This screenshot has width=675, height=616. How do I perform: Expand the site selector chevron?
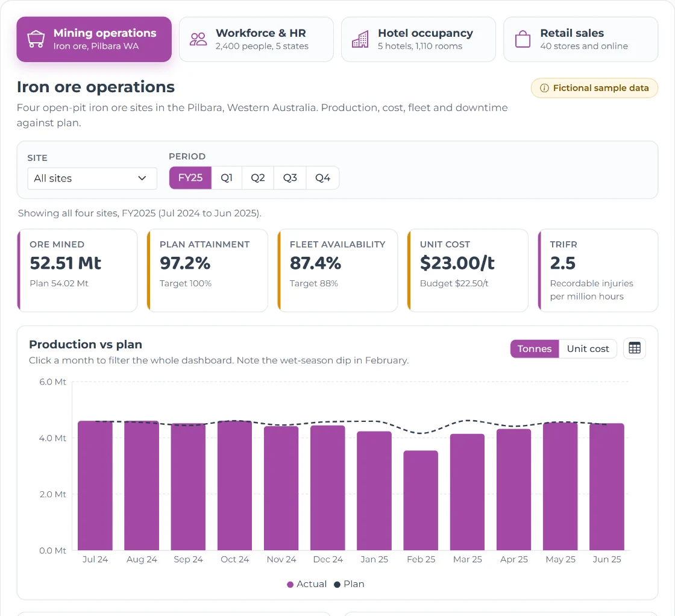(x=142, y=178)
